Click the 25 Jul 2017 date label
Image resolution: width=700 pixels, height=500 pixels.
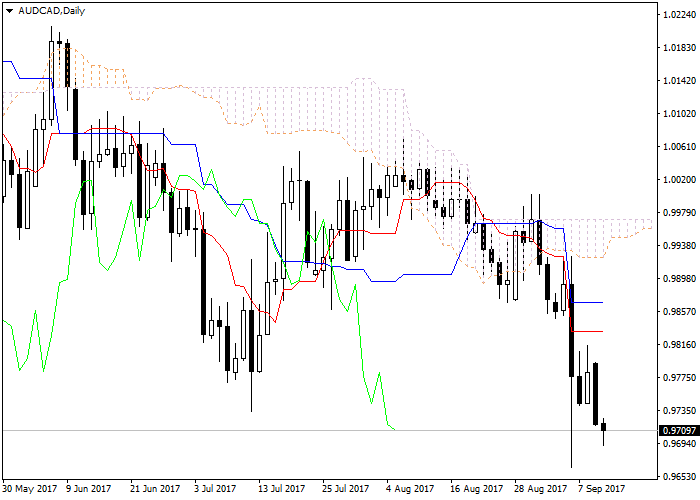point(346,489)
